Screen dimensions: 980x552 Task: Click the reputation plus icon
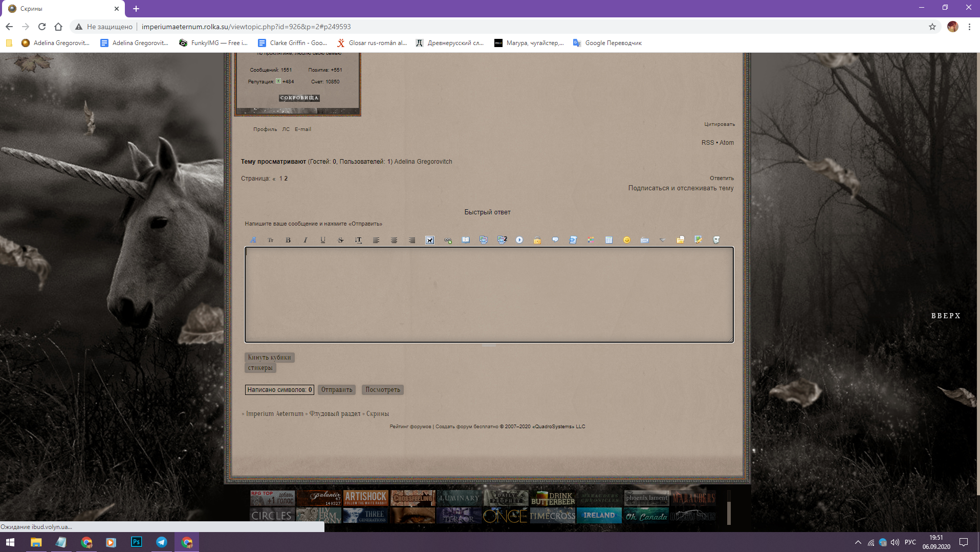pos(278,81)
